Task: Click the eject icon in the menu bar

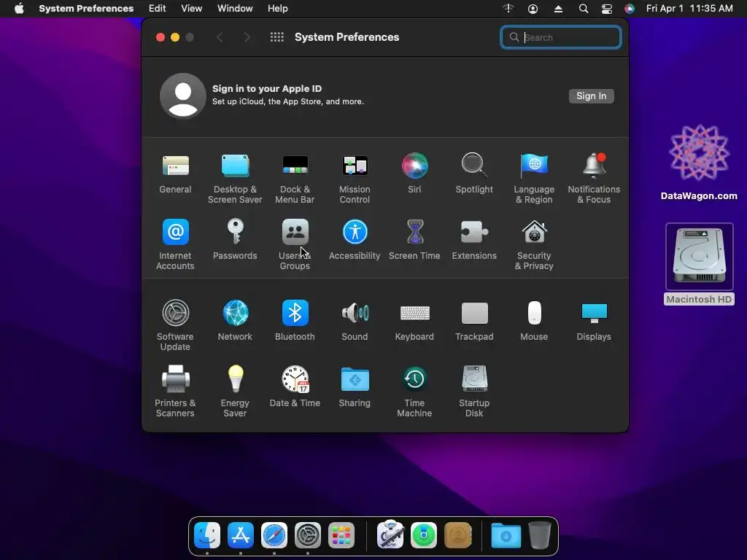Action: pyautogui.click(x=558, y=9)
